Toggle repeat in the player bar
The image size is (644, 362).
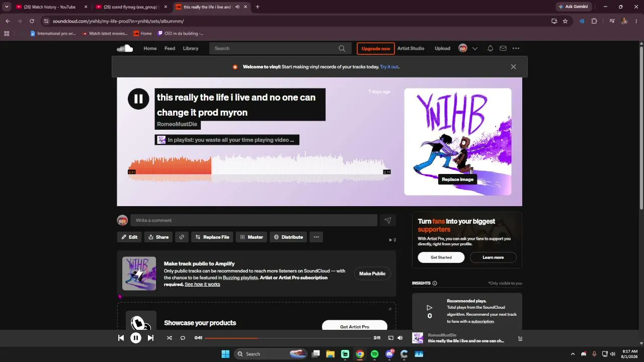pos(183,338)
